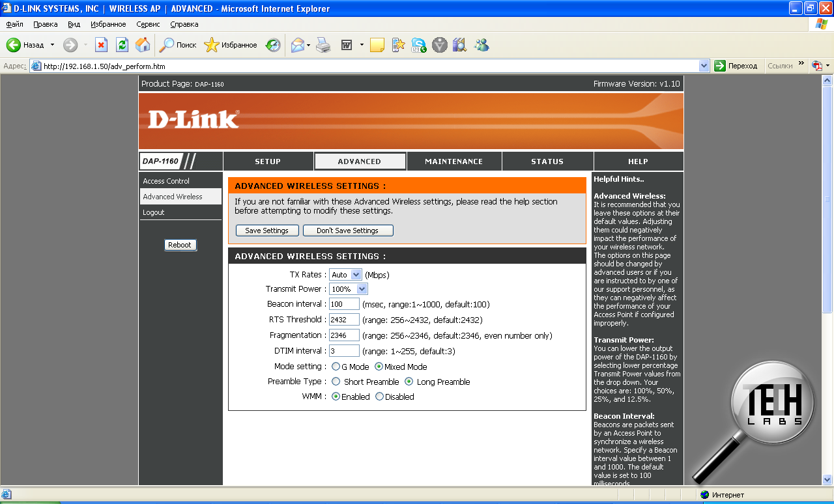Click the page vertical scrollbar down arrow
Image resolution: width=834 pixels, height=504 pixels.
827,480
